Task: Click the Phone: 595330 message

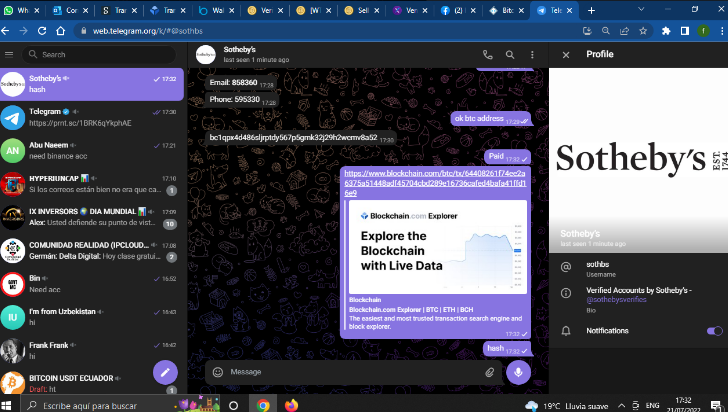Action: [242, 99]
